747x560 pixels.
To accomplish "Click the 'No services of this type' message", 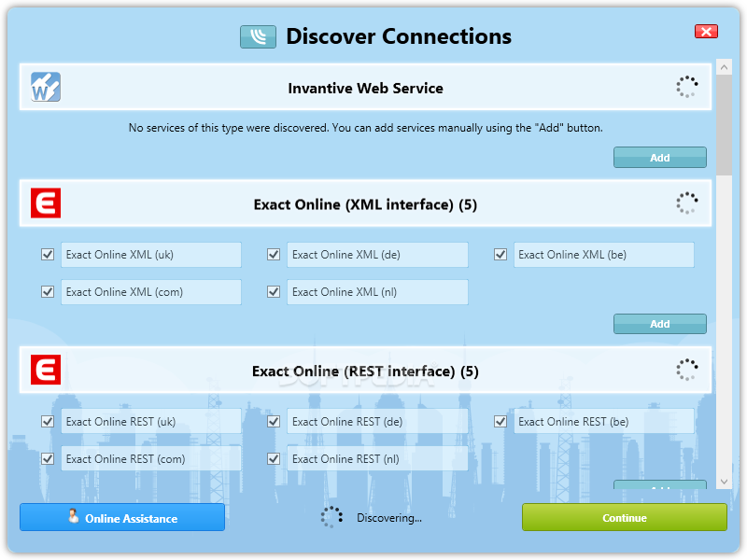I will click(x=365, y=128).
